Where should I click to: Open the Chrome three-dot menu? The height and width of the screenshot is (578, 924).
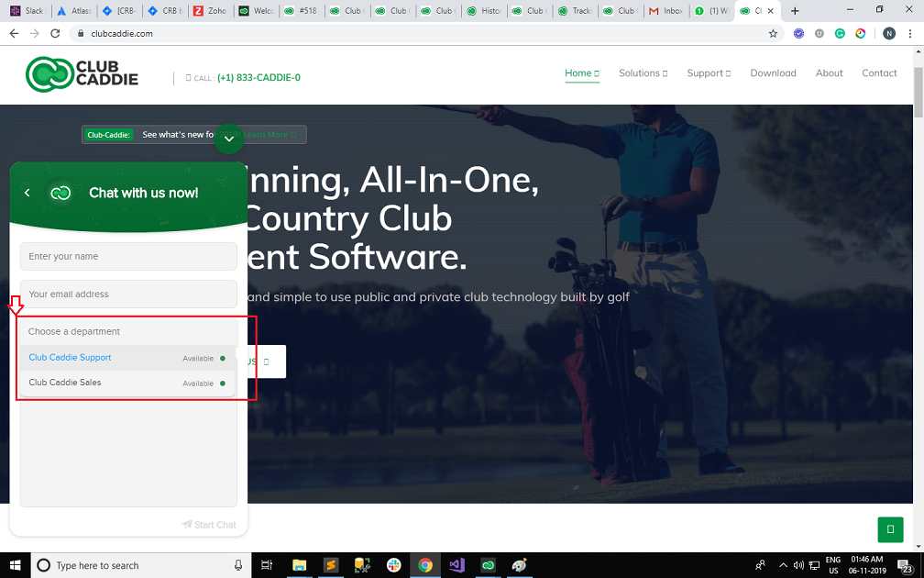910,34
